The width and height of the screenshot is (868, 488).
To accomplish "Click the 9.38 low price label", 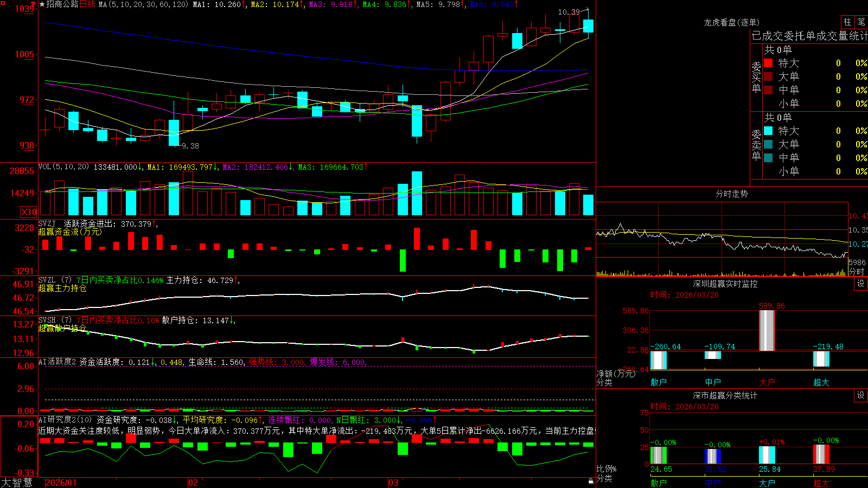I will 190,146.
